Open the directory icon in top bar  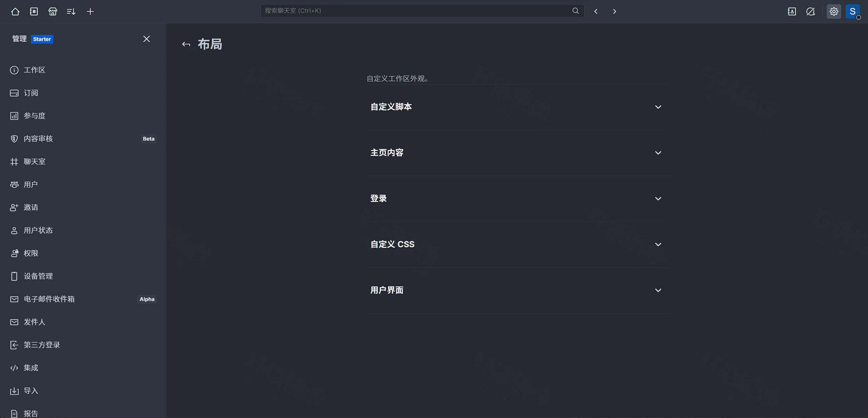pos(34,11)
